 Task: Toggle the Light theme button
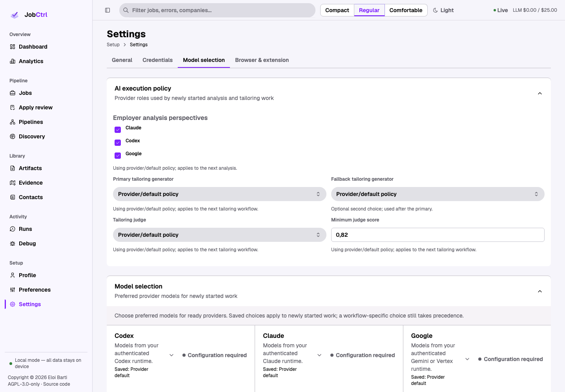pyautogui.click(x=443, y=10)
